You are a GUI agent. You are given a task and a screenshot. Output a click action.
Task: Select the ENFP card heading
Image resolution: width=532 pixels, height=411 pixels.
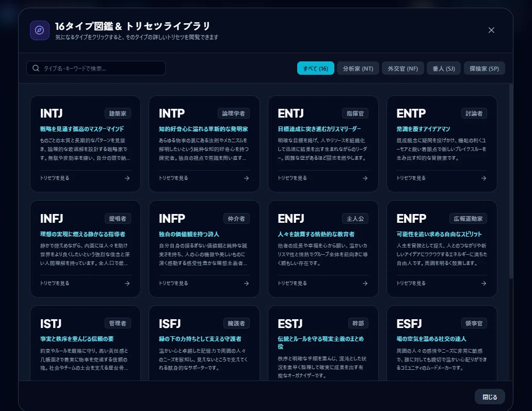click(412, 219)
